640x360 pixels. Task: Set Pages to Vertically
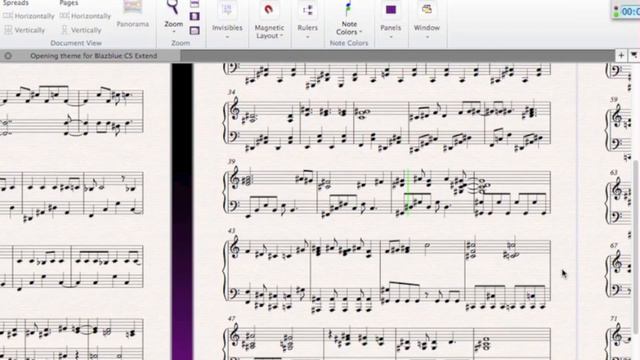81,30
